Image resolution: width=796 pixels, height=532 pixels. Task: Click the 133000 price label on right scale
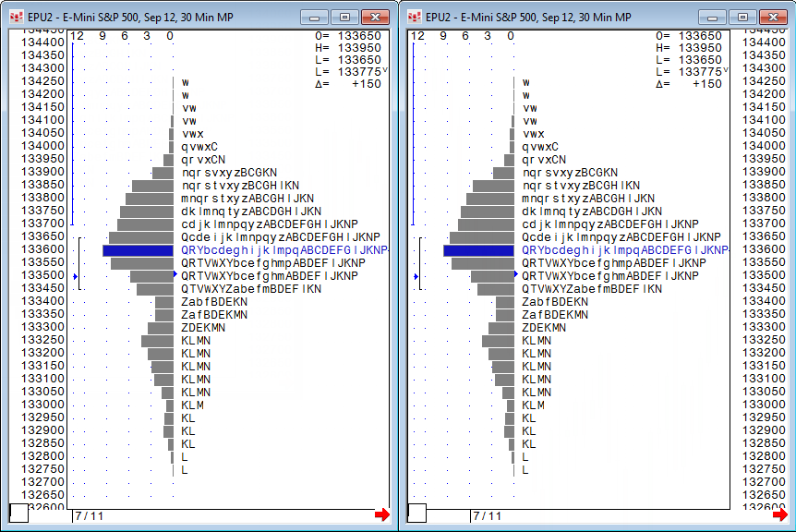coord(763,405)
